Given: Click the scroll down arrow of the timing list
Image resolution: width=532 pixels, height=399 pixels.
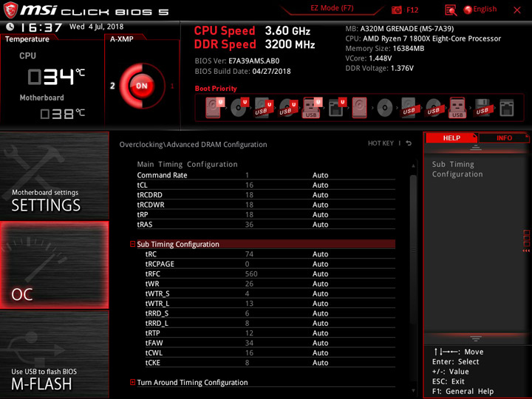Looking at the screenshot, I should (413, 391).
